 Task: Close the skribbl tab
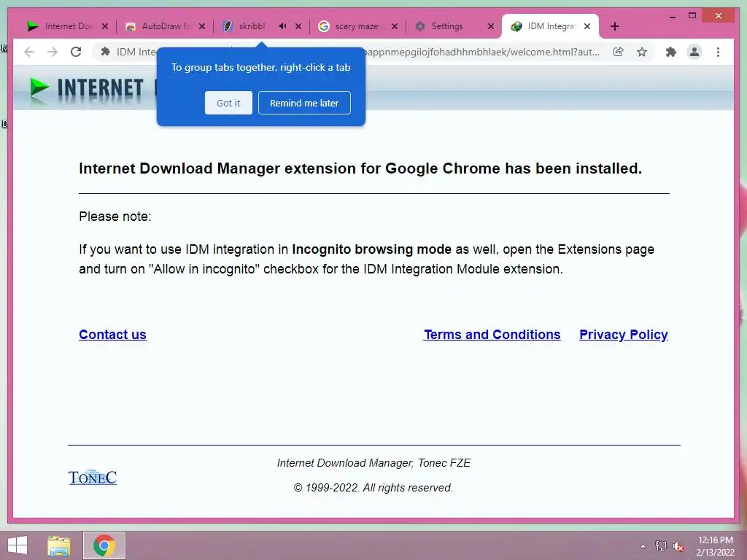[x=298, y=26]
